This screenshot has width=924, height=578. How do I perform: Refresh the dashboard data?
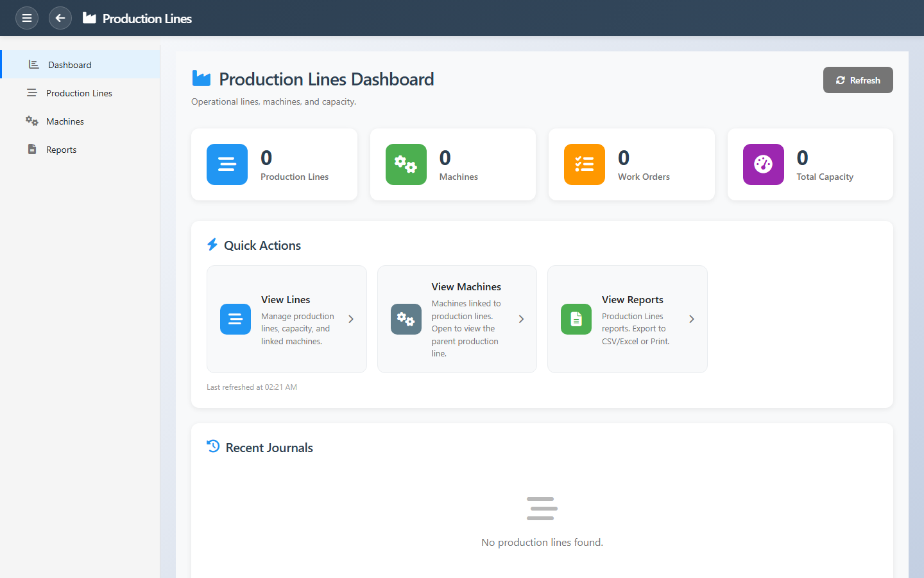(857, 80)
